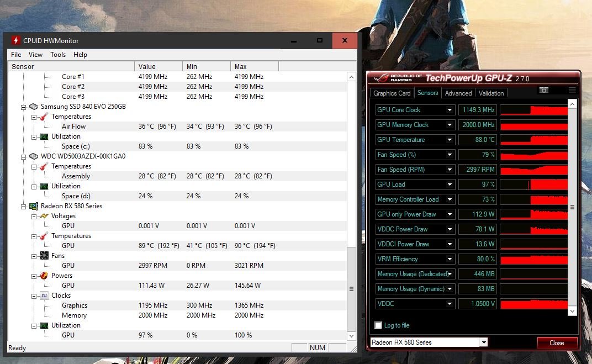Image resolution: width=592 pixels, height=364 pixels.
Task: Click the Fans icon under Radeon RX 580
Action: 44,256
